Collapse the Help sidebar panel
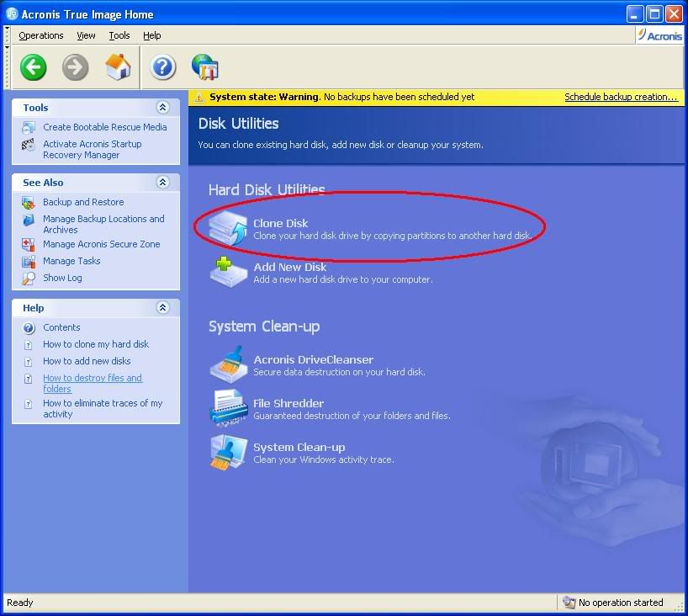The image size is (688, 616). pyautogui.click(x=163, y=307)
